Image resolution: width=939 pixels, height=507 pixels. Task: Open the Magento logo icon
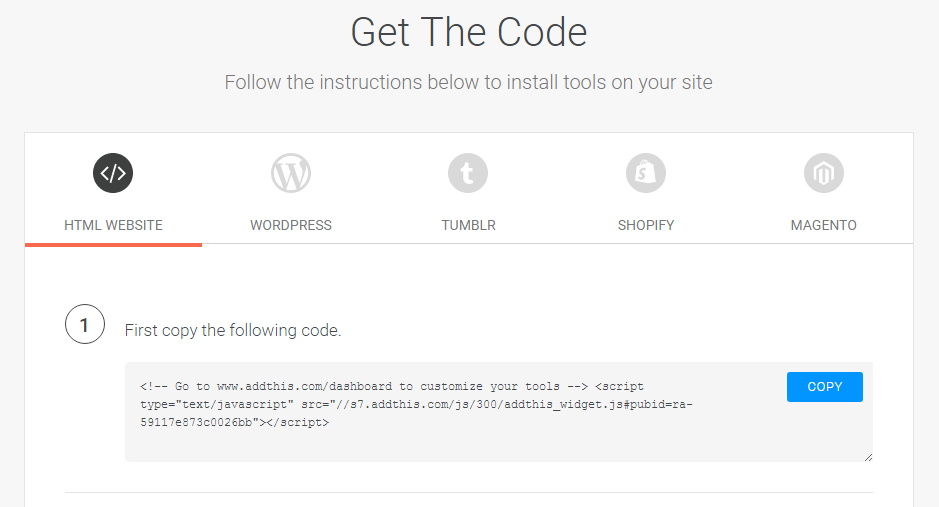(x=824, y=174)
